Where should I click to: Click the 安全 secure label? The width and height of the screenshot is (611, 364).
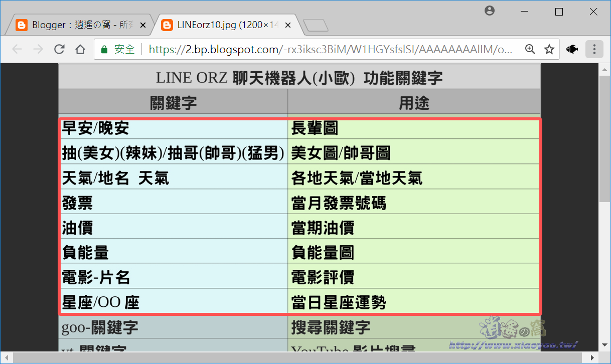[124, 49]
